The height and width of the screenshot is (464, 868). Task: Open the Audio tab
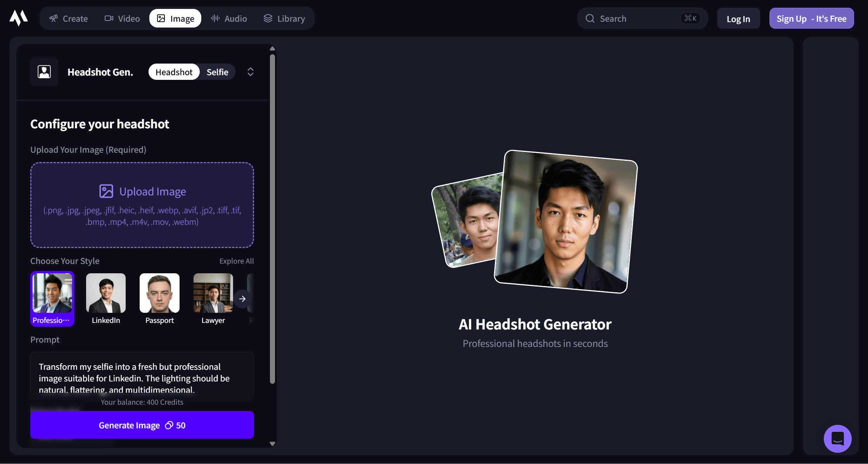pos(229,18)
